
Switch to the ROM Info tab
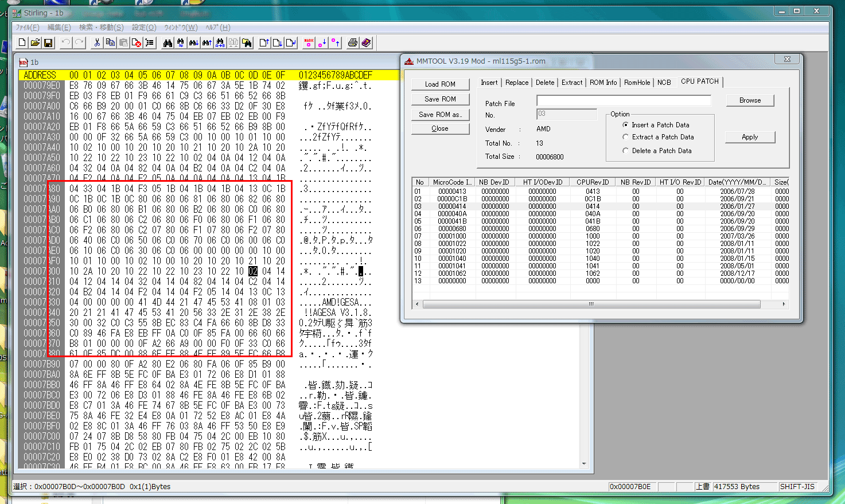tap(603, 83)
